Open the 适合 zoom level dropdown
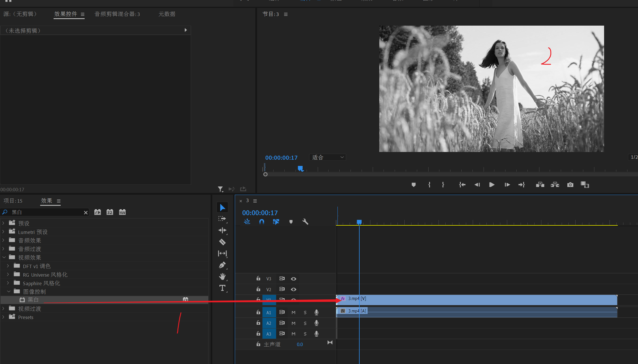Screen dimensions: 638x364 point(327,157)
